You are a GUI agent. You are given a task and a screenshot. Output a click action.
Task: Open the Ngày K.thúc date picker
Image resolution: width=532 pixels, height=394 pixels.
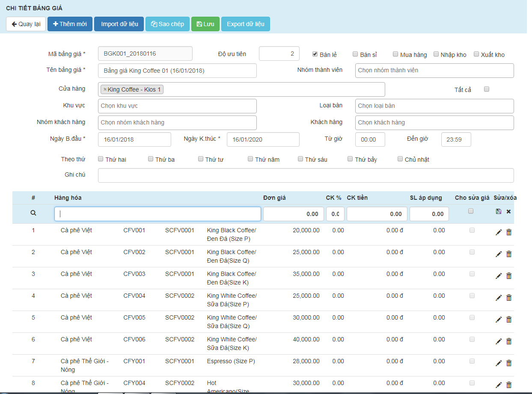coord(263,139)
